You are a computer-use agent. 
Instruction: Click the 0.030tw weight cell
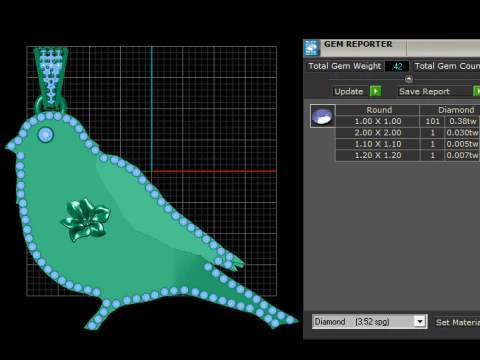462,133
